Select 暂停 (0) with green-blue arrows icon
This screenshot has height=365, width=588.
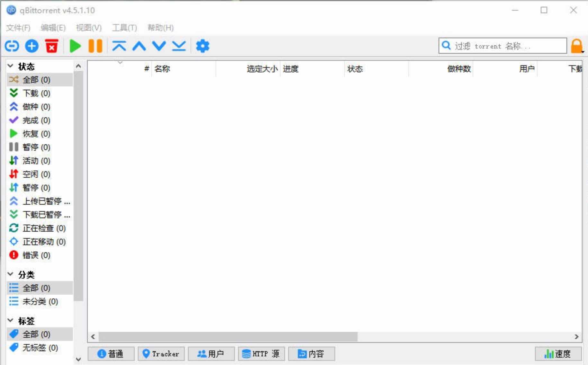(x=40, y=188)
